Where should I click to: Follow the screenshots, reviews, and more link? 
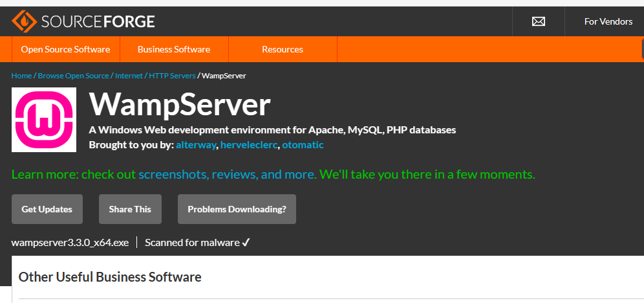[x=227, y=174]
